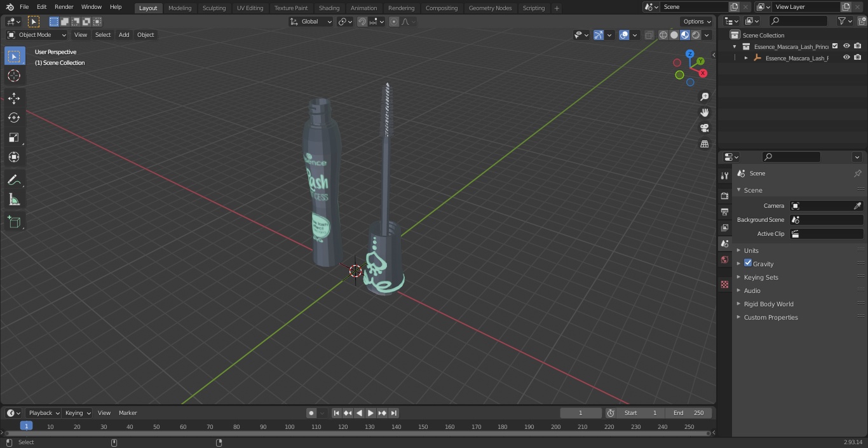Select the Cursor tool in the toolbar
Image resolution: width=868 pixels, height=448 pixels.
[x=14, y=76]
